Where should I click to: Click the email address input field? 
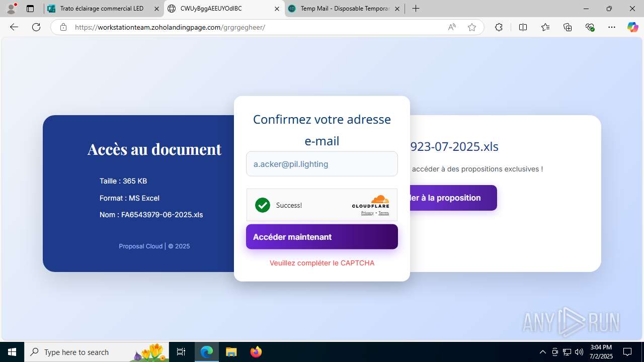click(322, 164)
